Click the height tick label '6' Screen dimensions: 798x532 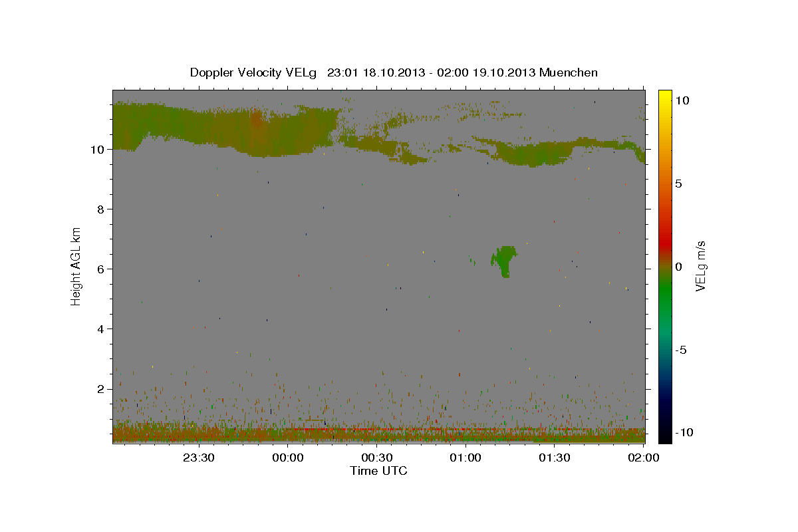pyautogui.click(x=102, y=269)
